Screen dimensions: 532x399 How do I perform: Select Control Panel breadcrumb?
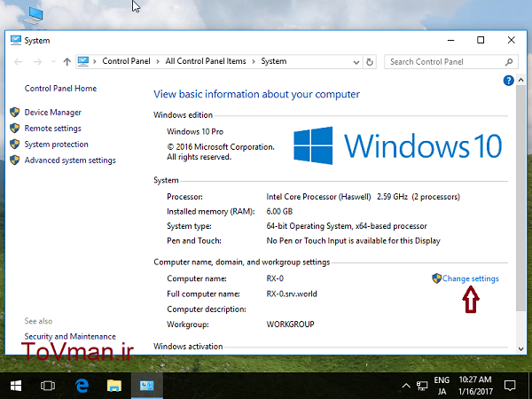126,61
